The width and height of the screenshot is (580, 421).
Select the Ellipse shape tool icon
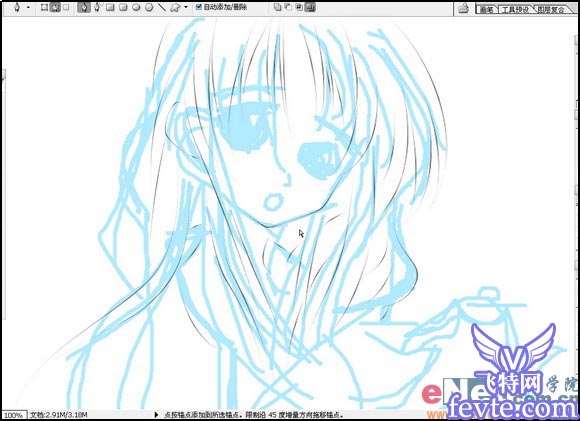(136, 7)
